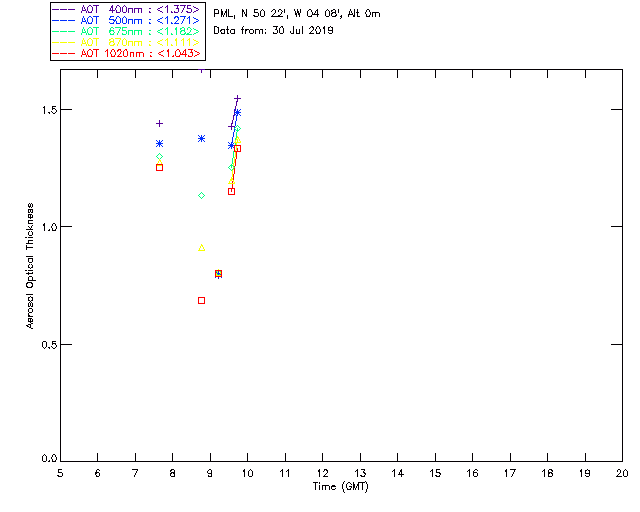Screen dimensions: 640x512
Task: Click the y-axis tick label '1.5'
Action: (49, 110)
